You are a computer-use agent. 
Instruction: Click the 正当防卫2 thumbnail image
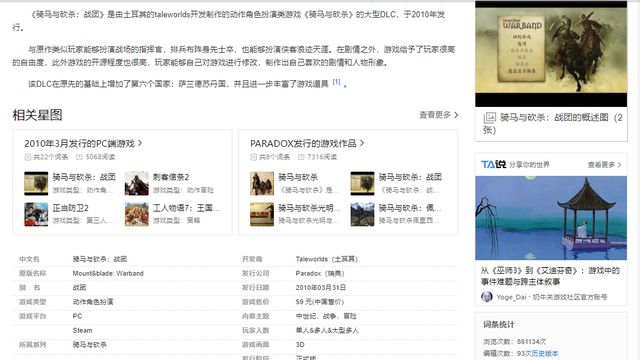36,214
